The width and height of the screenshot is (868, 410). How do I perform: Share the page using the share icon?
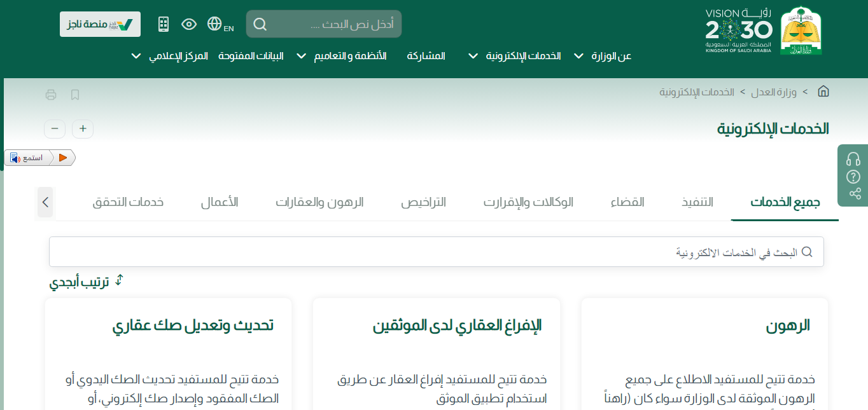(853, 194)
